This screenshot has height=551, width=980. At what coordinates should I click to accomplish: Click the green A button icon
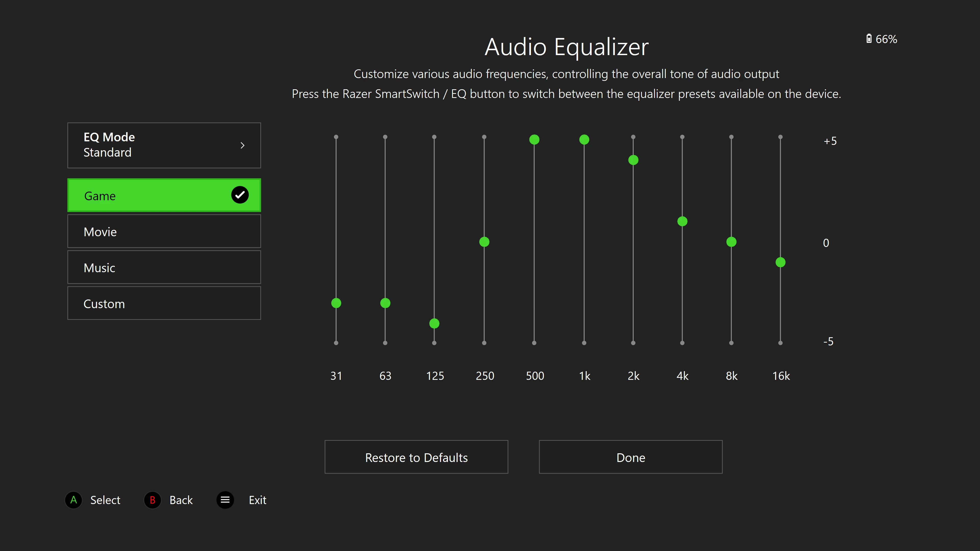pyautogui.click(x=73, y=500)
